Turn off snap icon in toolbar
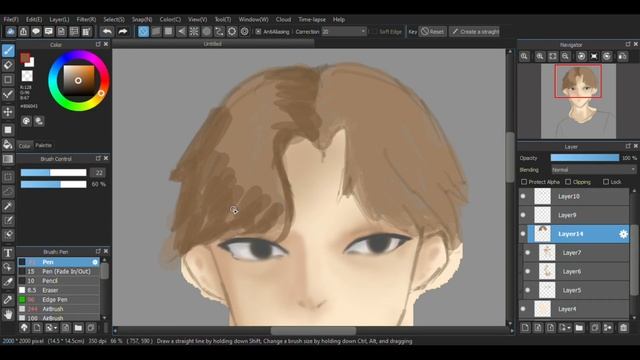Image resolution: width=640 pixels, height=360 pixels. 143,31
